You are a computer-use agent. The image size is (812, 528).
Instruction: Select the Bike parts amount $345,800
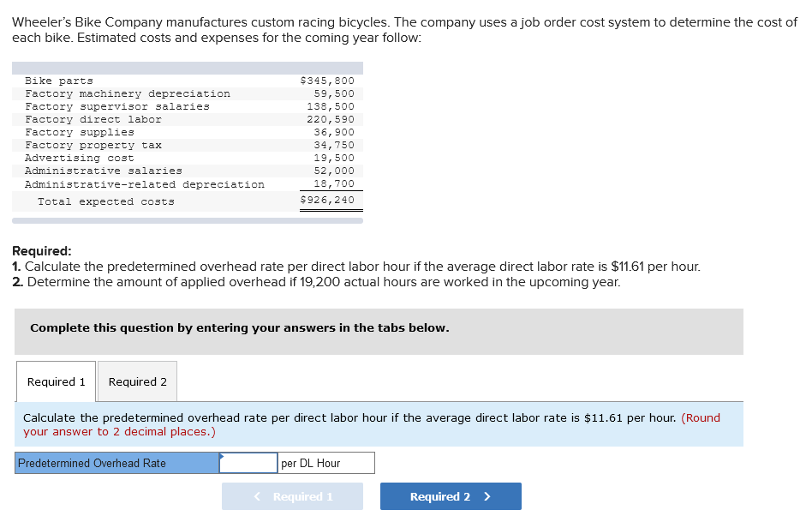click(331, 80)
